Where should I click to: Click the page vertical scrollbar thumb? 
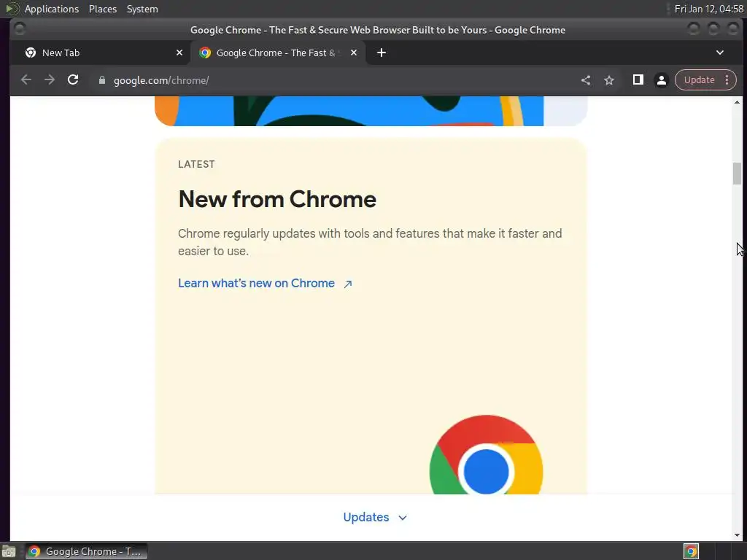click(737, 174)
